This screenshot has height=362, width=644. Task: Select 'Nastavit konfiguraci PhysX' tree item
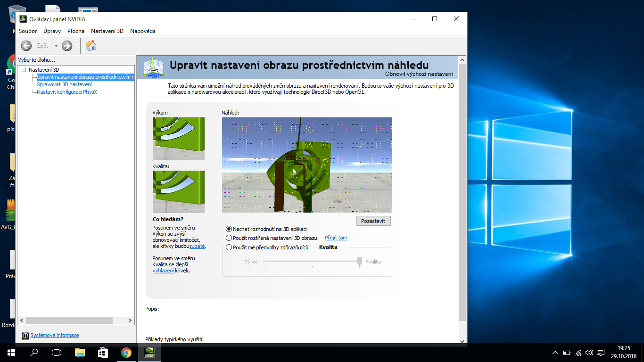pos(67,92)
